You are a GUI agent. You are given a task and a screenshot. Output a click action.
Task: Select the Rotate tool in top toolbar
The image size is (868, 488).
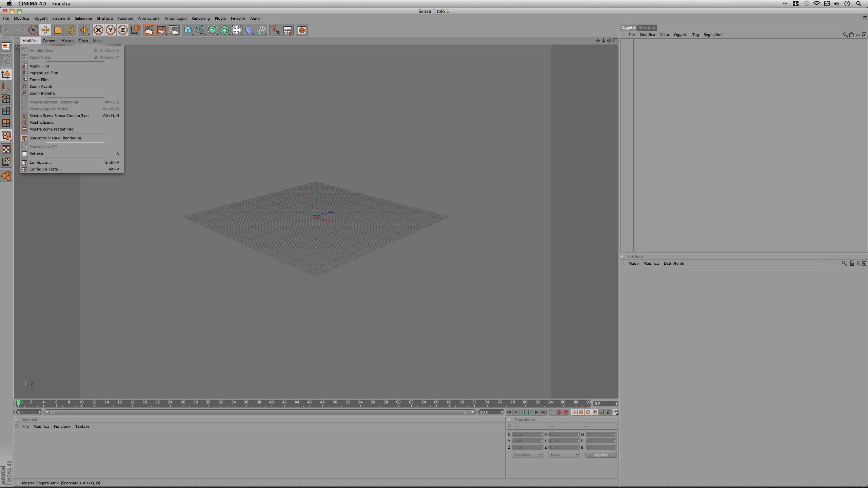(x=70, y=30)
